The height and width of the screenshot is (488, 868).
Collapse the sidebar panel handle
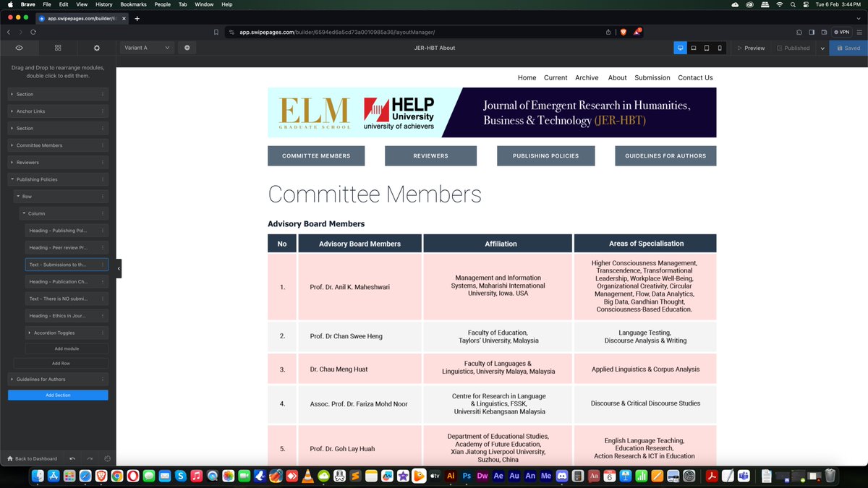coord(119,268)
